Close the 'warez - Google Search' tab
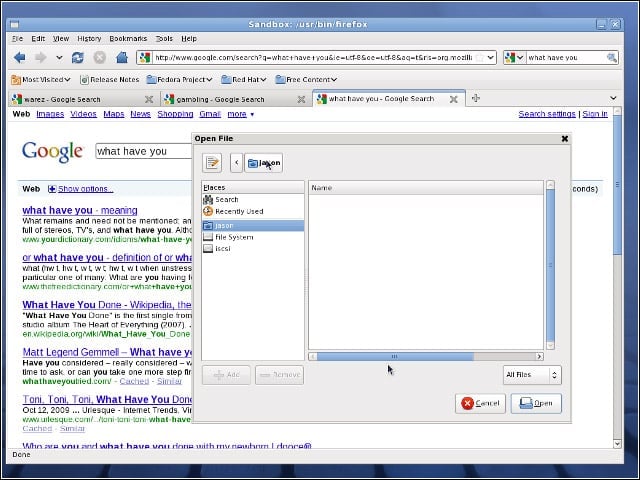The height and width of the screenshot is (480, 640). (x=149, y=99)
